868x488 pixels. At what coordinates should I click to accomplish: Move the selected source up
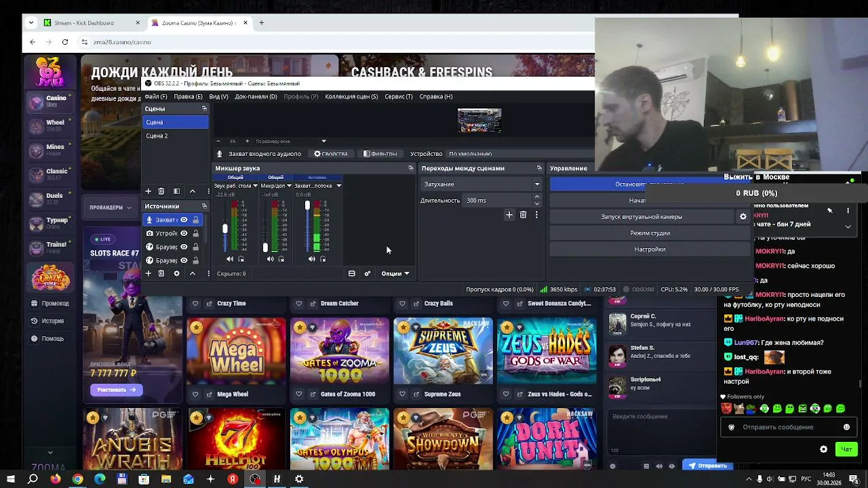click(x=193, y=273)
